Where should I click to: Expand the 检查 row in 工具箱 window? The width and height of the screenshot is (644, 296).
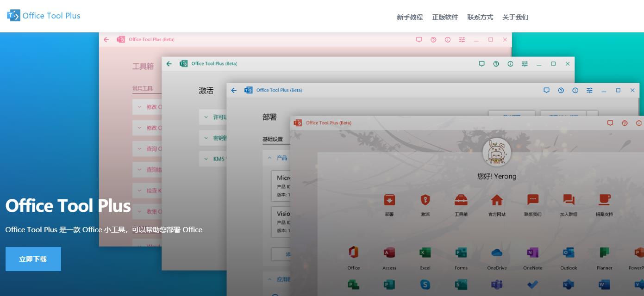(147, 190)
